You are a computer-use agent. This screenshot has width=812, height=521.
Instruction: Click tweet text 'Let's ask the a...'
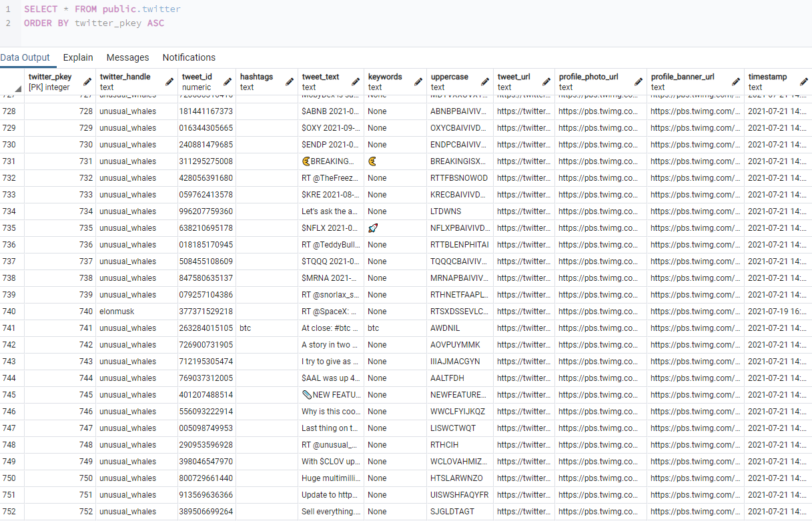click(330, 211)
